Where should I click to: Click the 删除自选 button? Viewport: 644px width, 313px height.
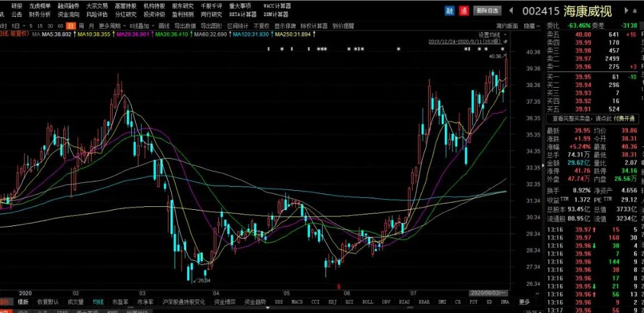pyautogui.click(x=487, y=11)
